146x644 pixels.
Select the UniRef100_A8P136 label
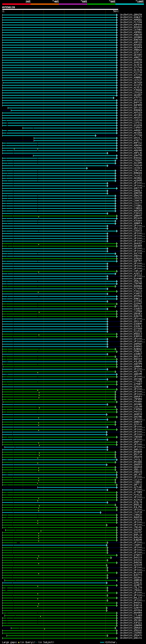[x=131, y=153]
